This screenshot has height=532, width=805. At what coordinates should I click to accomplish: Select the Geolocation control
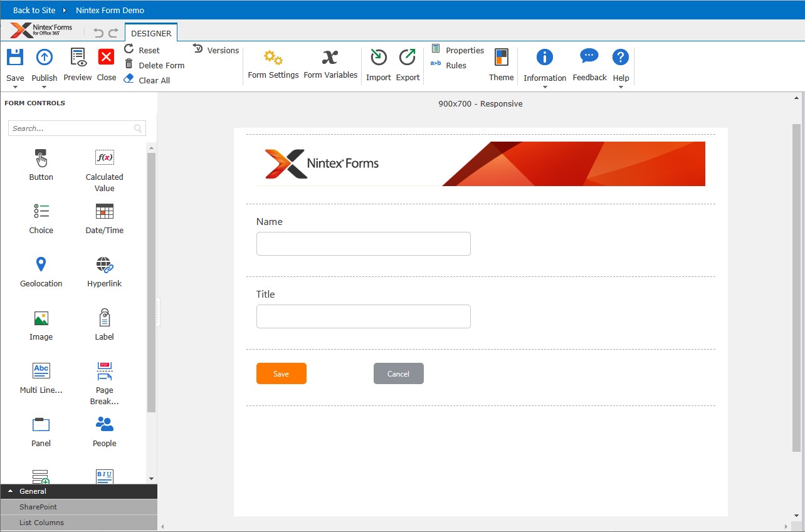coord(41,271)
